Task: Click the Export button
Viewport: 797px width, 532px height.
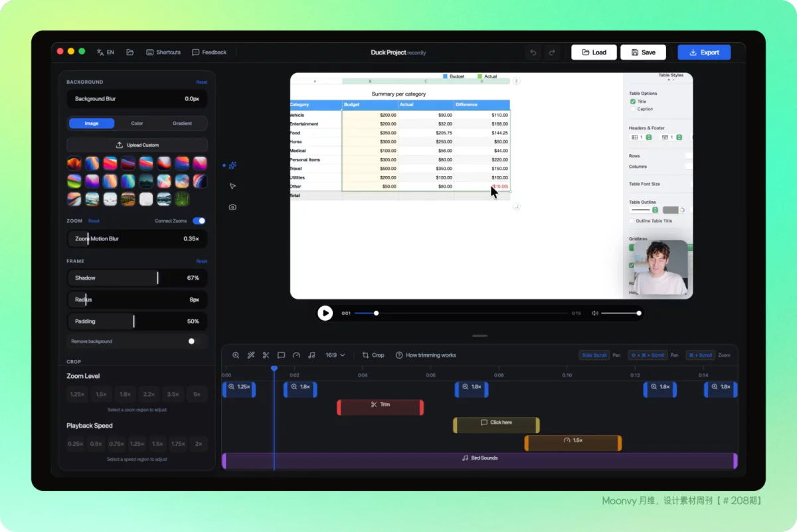Action: pyautogui.click(x=704, y=52)
